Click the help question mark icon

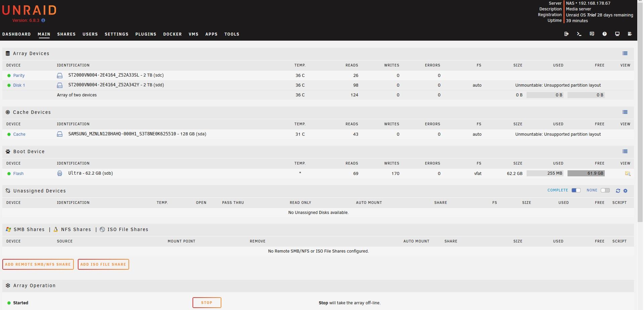tap(604, 34)
